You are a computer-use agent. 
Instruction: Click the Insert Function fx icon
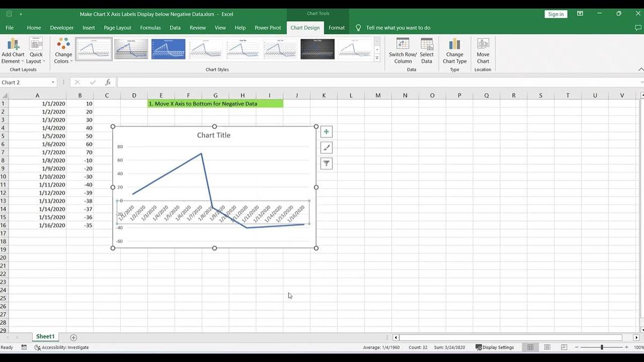[x=107, y=82]
